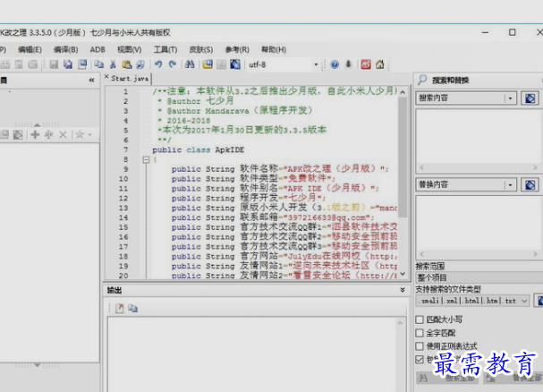This screenshot has height=392, width=543.
Task: Click the binoculars Find icon in toolbar
Action: [x=190, y=64]
